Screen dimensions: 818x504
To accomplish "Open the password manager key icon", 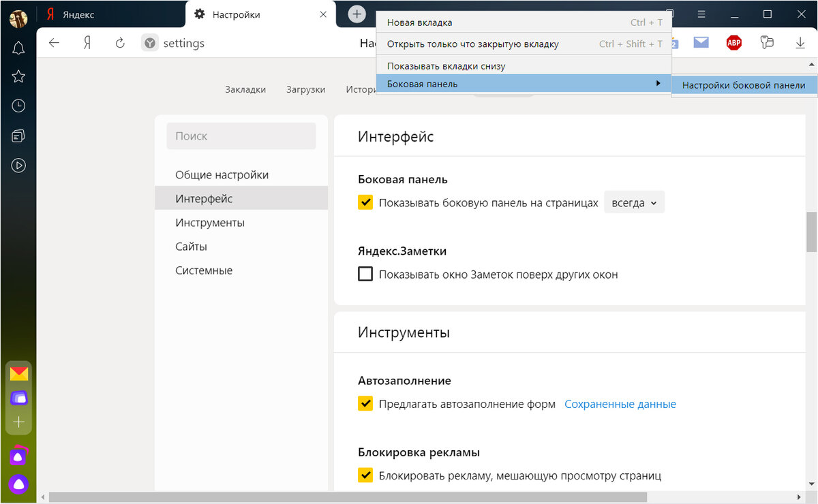I will (x=767, y=43).
